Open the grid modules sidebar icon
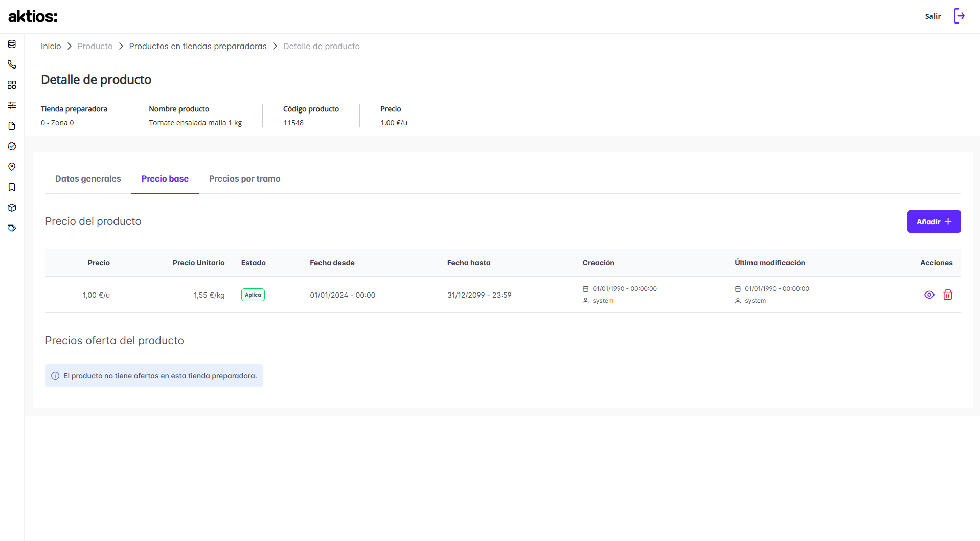The image size is (980, 541). click(12, 85)
